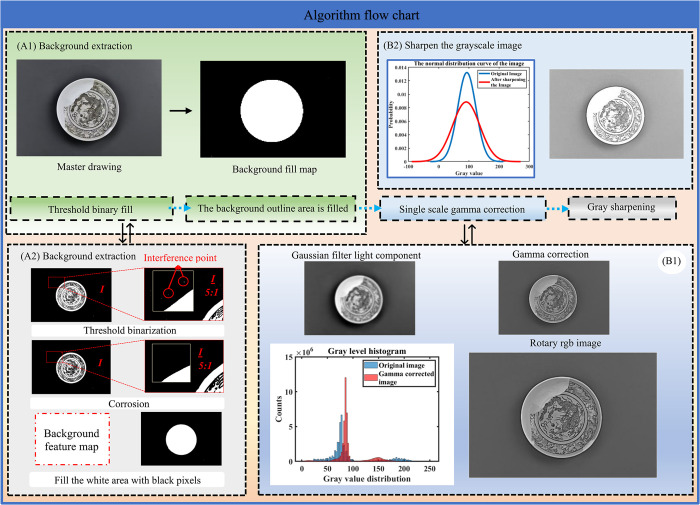700x505 pixels.
Task: Click the red Interference point label
Action: pos(180,258)
